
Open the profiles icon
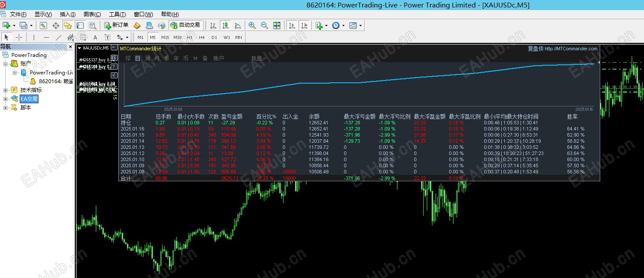(x=24, y=25)
